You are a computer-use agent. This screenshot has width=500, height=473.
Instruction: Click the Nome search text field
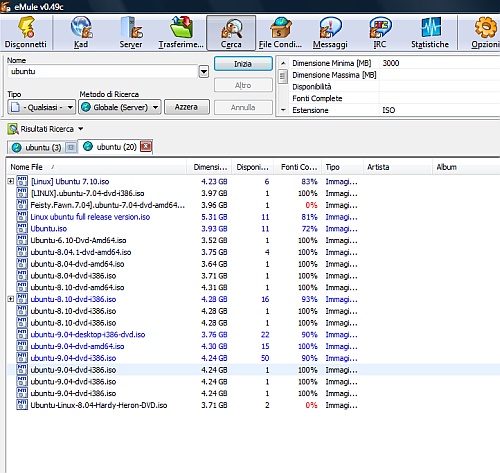(x=103, y=71)
